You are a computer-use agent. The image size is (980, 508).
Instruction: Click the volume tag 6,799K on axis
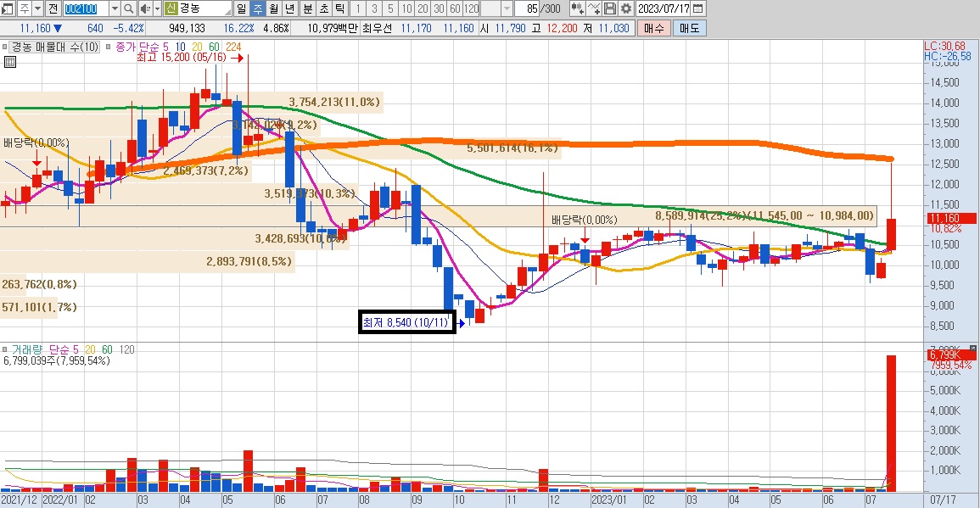950,354
